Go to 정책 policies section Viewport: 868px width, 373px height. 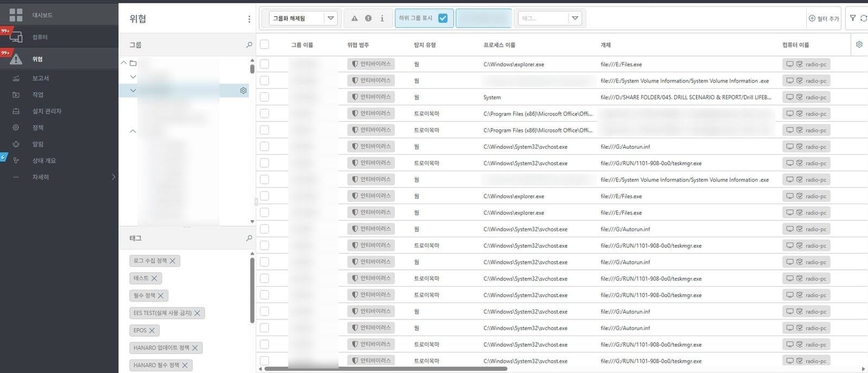[37, 127]
